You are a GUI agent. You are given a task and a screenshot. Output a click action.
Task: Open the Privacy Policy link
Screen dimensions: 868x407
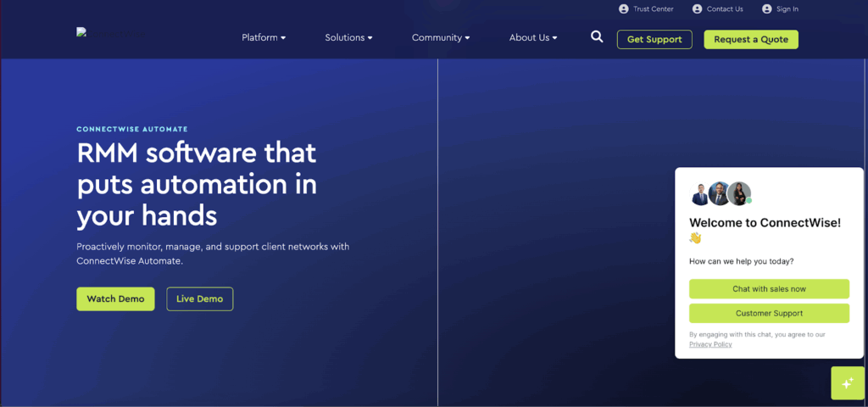click(710, 344)
